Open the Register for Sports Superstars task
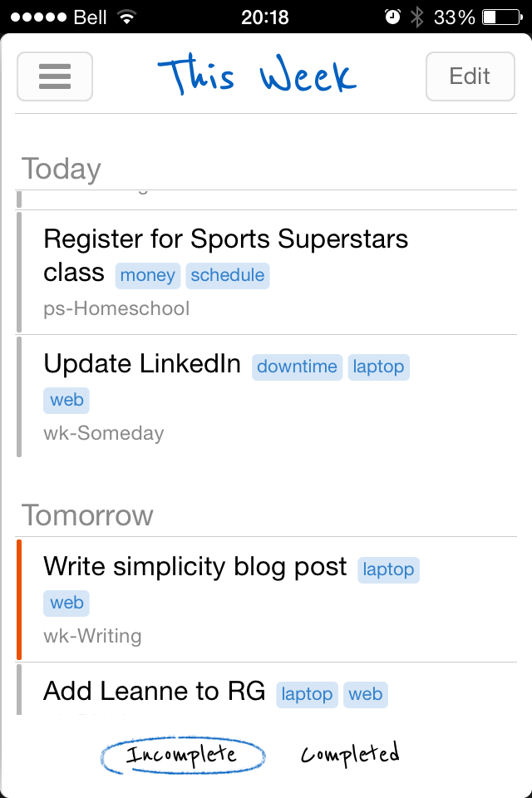532x798 pixels. (x=226, y=240)
